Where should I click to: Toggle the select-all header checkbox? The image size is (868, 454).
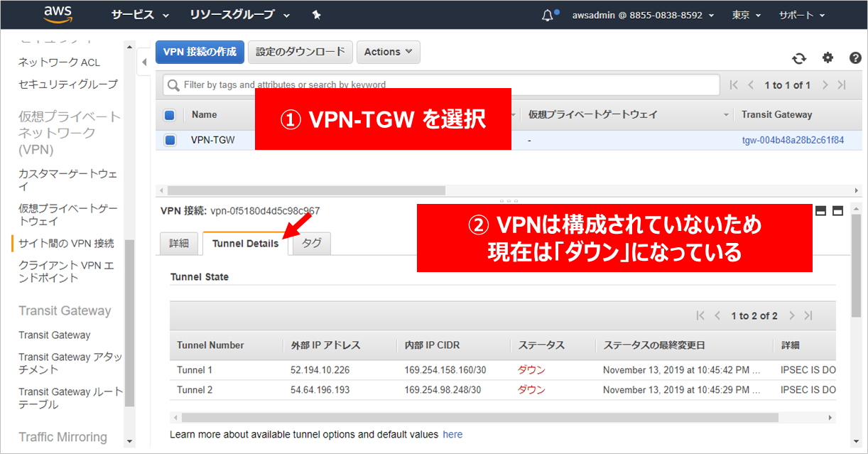(170, 115)
